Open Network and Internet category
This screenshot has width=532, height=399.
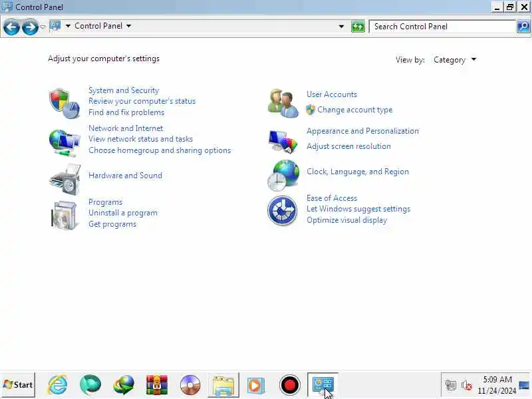click(126, 128)
